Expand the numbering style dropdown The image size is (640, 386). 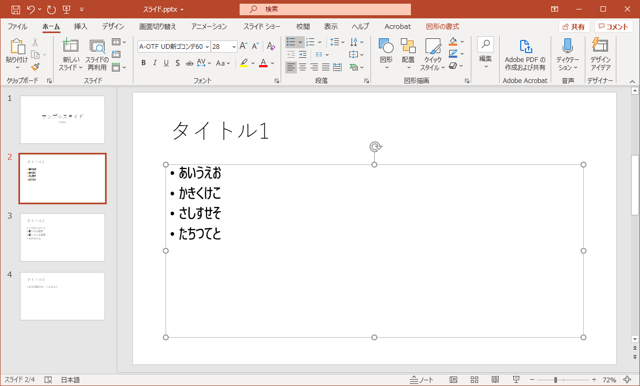point(320,42)
